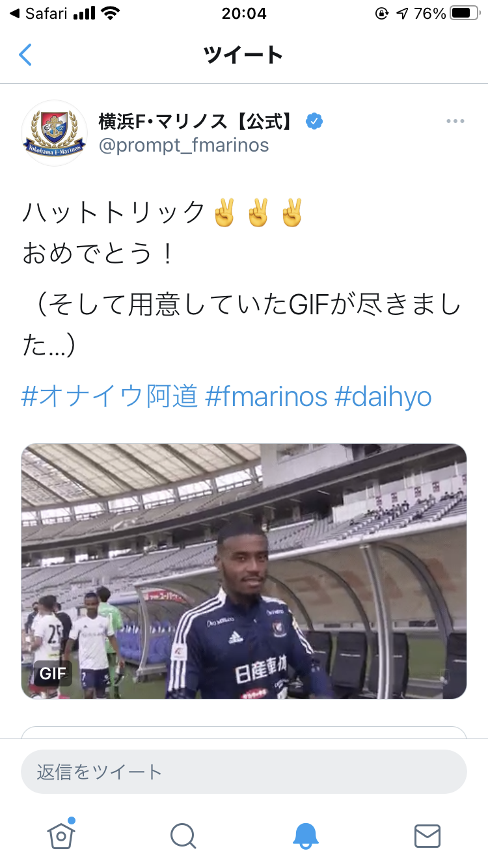The image size is (488, 868).
Task: Open the #daihyo hashtag
Action: 383,396
